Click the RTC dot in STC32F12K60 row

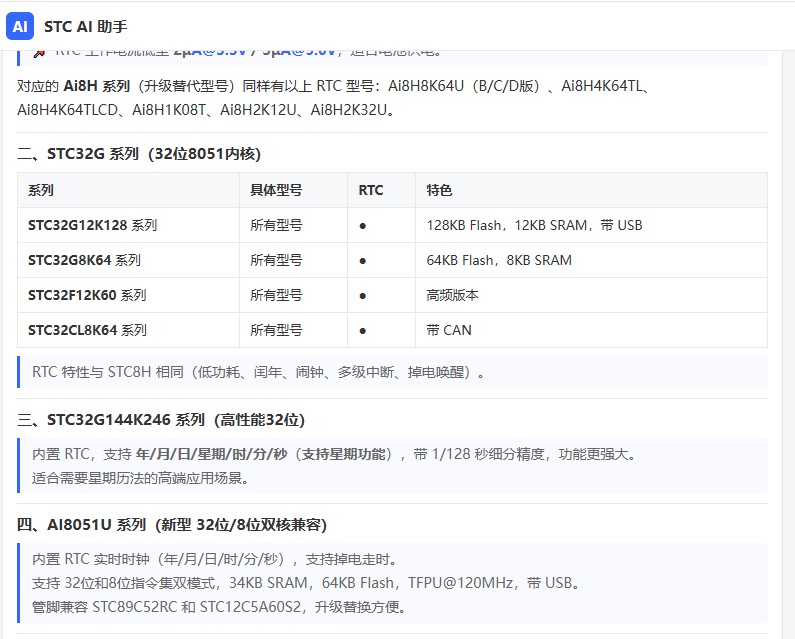[x=363, y=296]
